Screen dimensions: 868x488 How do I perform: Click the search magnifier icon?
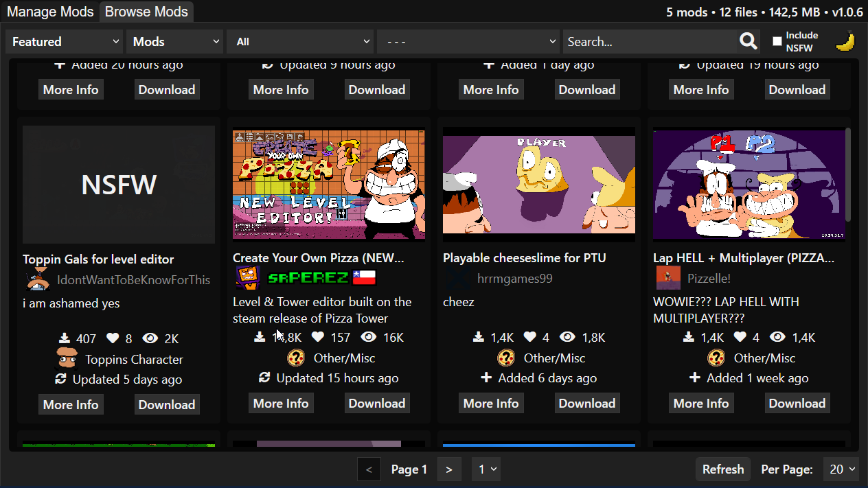(x=749, y=41)
